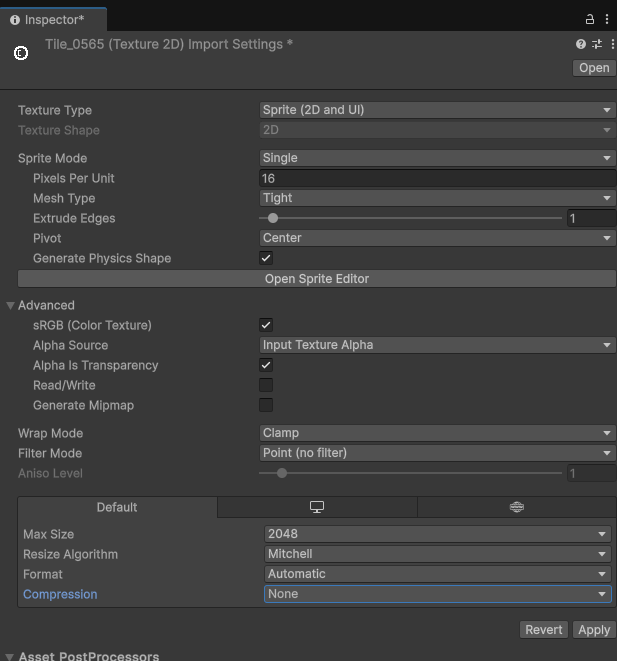
Task: Switch to the web platform tab
Action: point(516,507)
